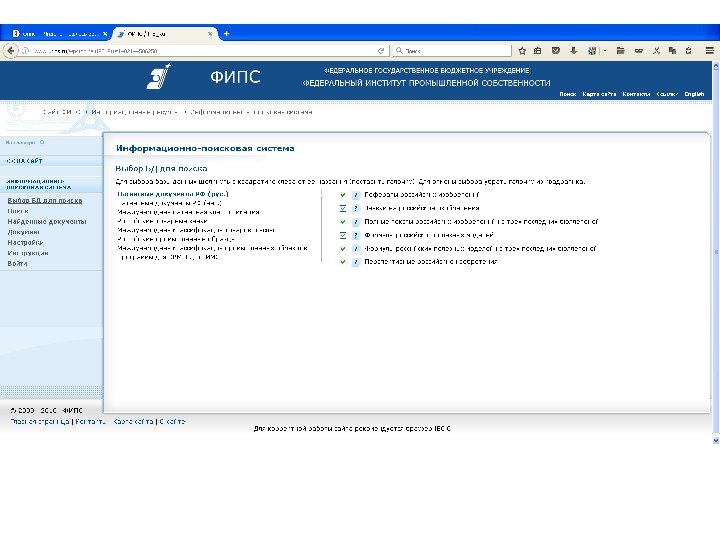720x540 pixels.
Task: Open help for Полные тексты российских изобретений row
Action: [x=355, y=222]
